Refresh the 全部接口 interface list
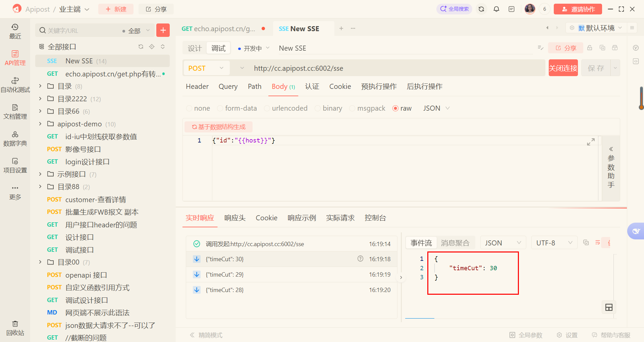The height and width of the screenshot is (342, 644). [141, 47]
